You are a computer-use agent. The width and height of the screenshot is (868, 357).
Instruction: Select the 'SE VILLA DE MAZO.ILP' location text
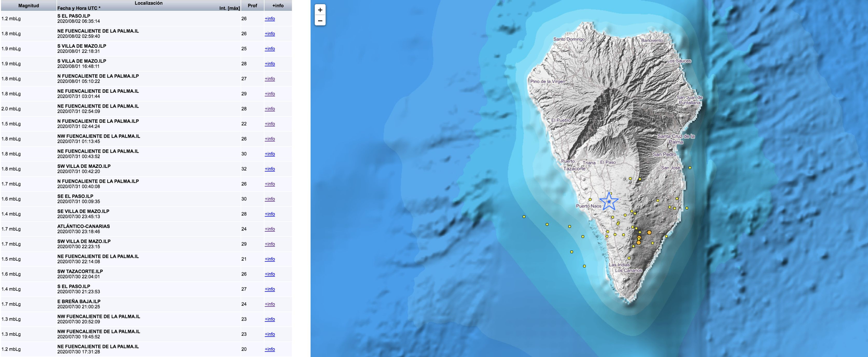click(83, 211)
